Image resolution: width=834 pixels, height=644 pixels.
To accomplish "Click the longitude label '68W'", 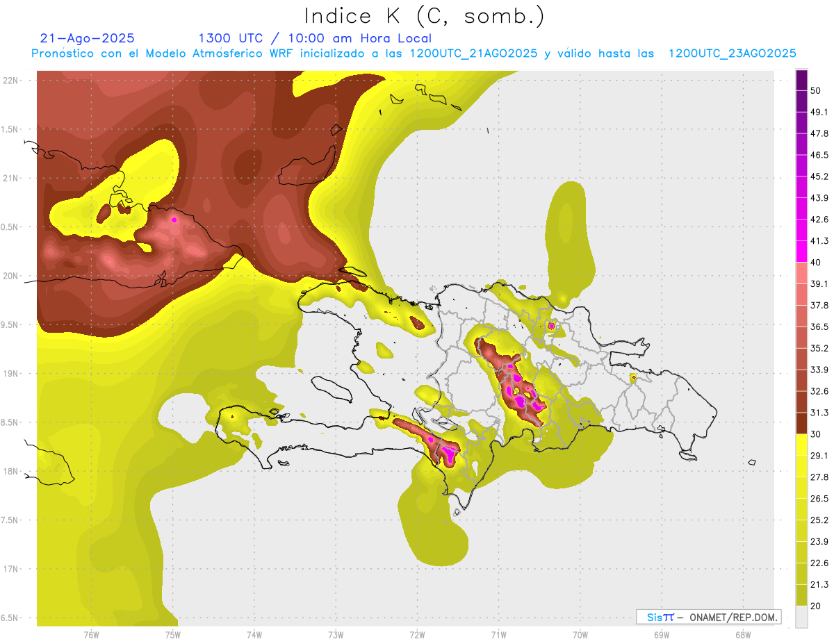I will pos(743,635).
